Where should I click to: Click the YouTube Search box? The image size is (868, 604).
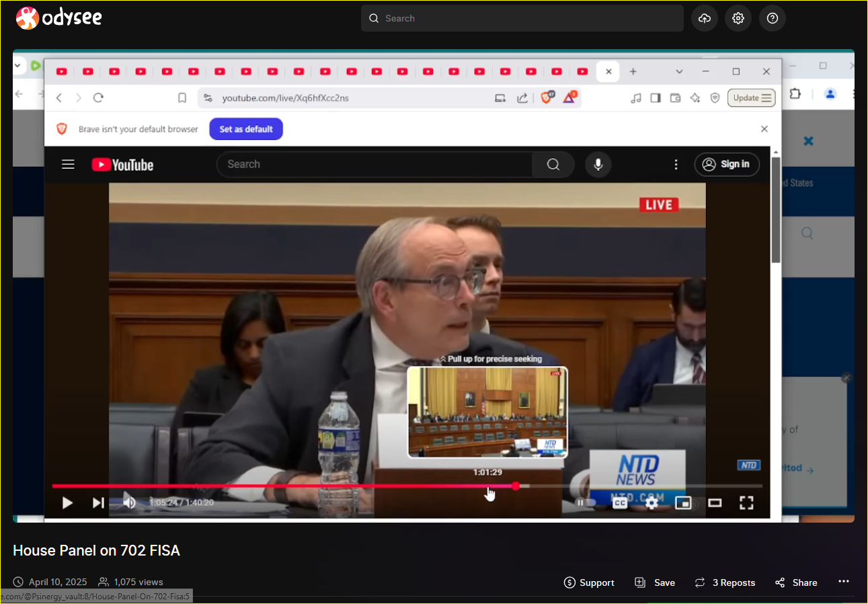click(x=374, y=164)
